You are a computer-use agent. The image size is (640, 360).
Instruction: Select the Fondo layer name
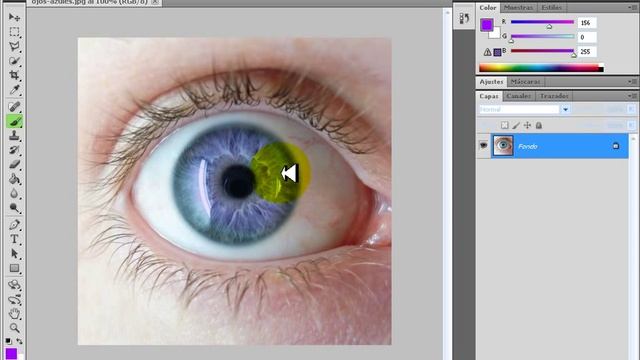coord(527,146)
